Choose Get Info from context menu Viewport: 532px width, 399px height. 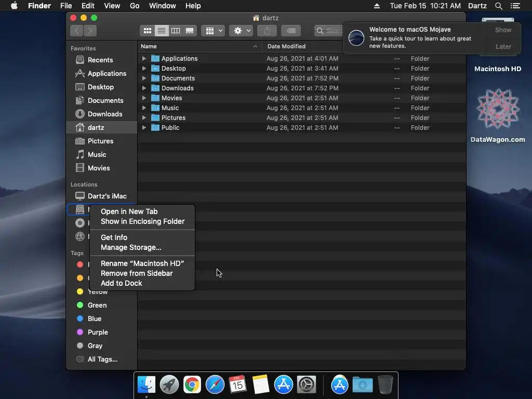pos(142,237)
